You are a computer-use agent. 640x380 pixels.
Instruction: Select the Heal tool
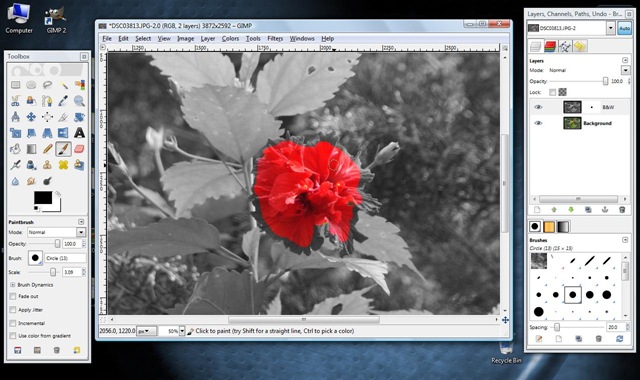click(63, 165)
